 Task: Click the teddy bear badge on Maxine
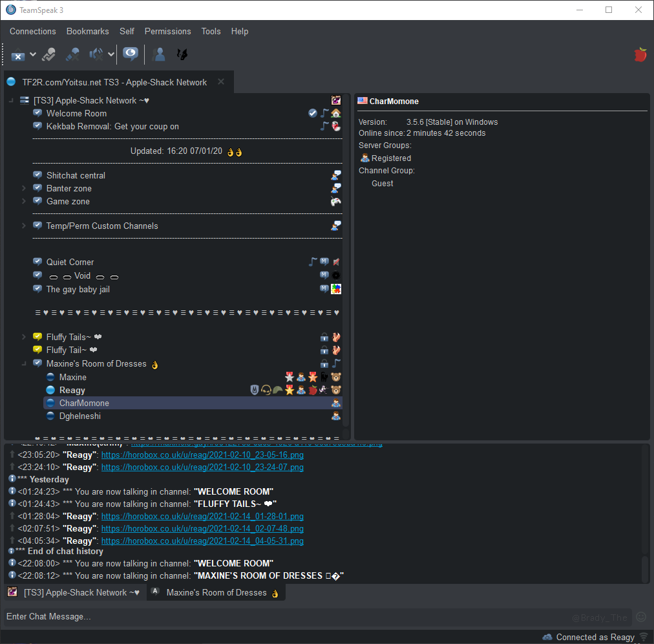(x=336, y=378)
